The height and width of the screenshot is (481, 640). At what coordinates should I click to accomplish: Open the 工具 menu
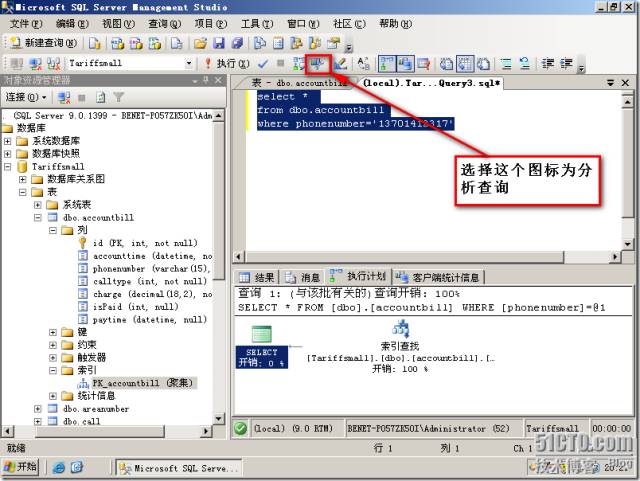[257, 24]
